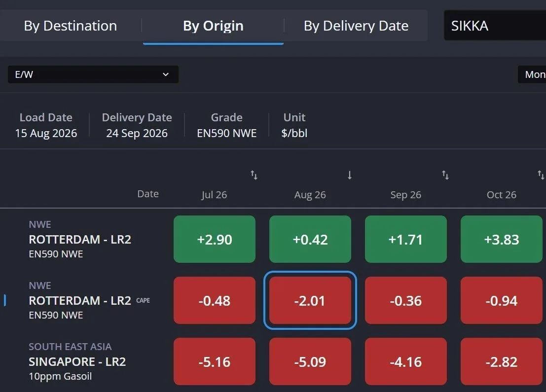Select the +2.90 Rotterdam Jul 26 cell

pyautogui.click(x=215, y=239)
